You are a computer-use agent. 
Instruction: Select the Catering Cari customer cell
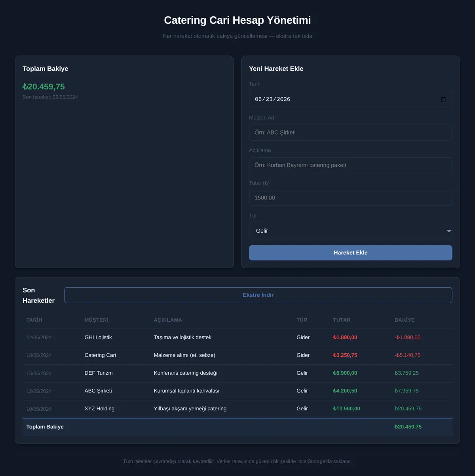(x=100, y=355)
